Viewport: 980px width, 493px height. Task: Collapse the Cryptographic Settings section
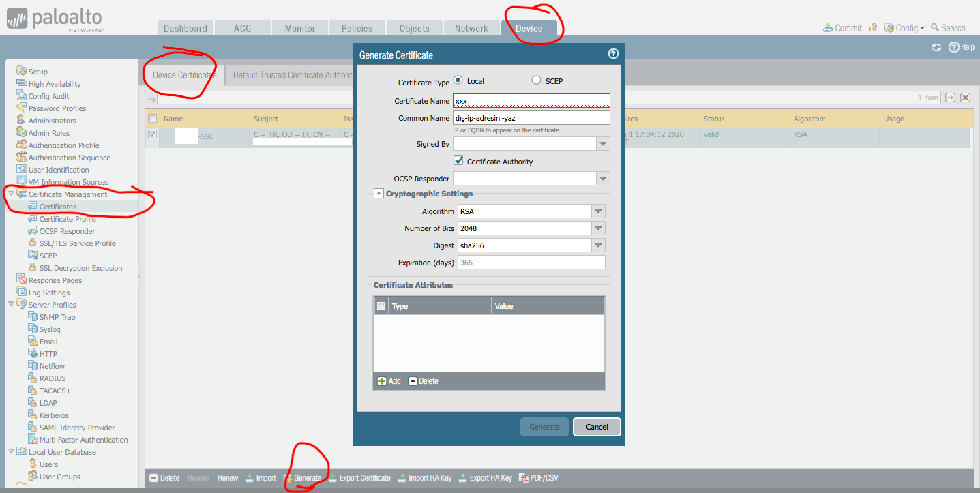tap(378, 194)
